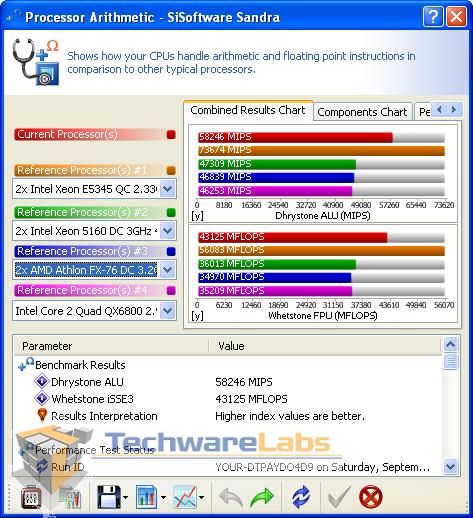Click the red cancel cross icon
The height and width of the screenshot is (518, 473).
371,497
